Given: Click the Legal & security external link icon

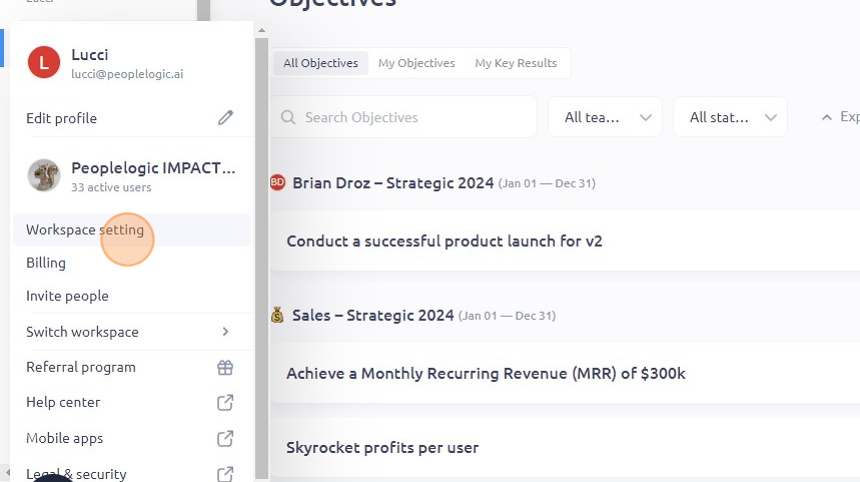Looking at the screenshot, I should (x=225, y=474).
